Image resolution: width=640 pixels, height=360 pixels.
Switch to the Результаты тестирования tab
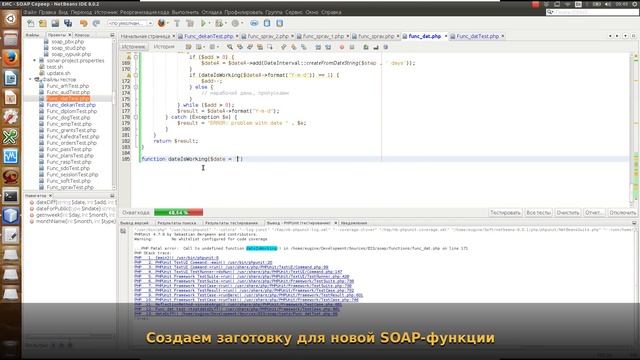click(x=231, y=223)
